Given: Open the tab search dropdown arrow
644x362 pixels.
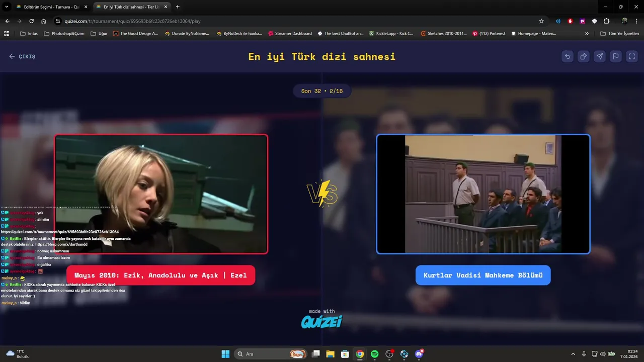Looking at the screenshot, I should (7, 7).
